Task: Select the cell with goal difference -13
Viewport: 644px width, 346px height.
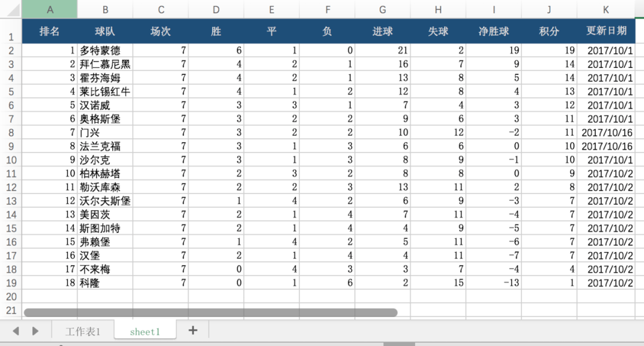Action: point(494,283)
